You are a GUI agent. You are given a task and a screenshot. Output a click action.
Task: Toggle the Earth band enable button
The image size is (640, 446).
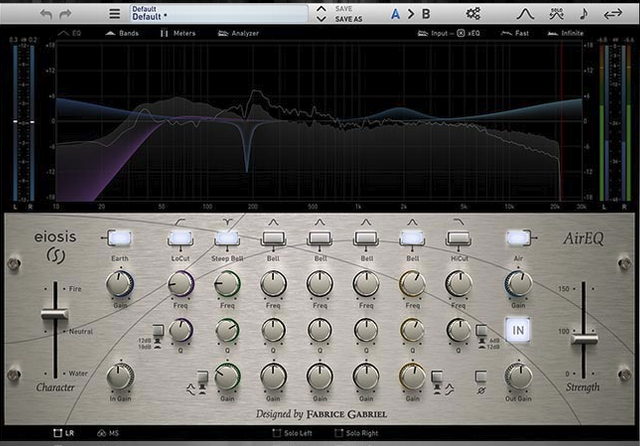tap(120, 238)
